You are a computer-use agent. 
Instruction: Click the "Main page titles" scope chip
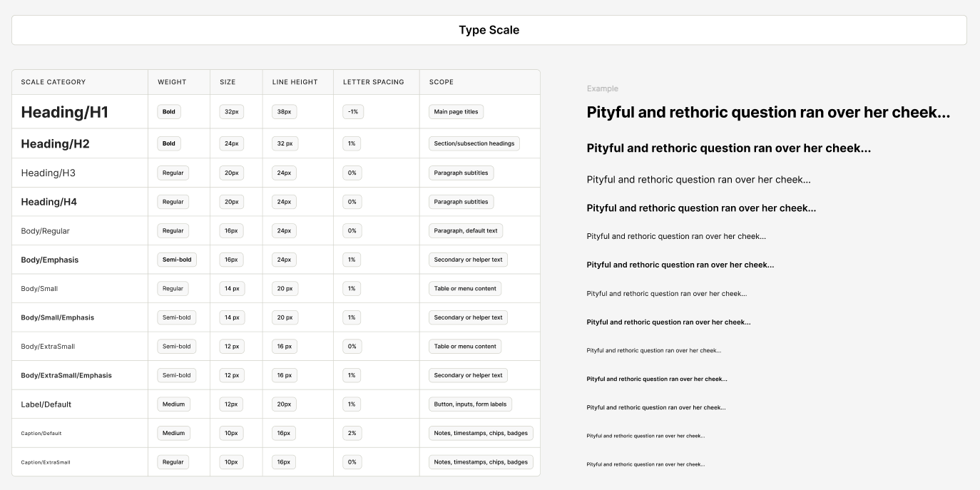[x=456, y=112]
